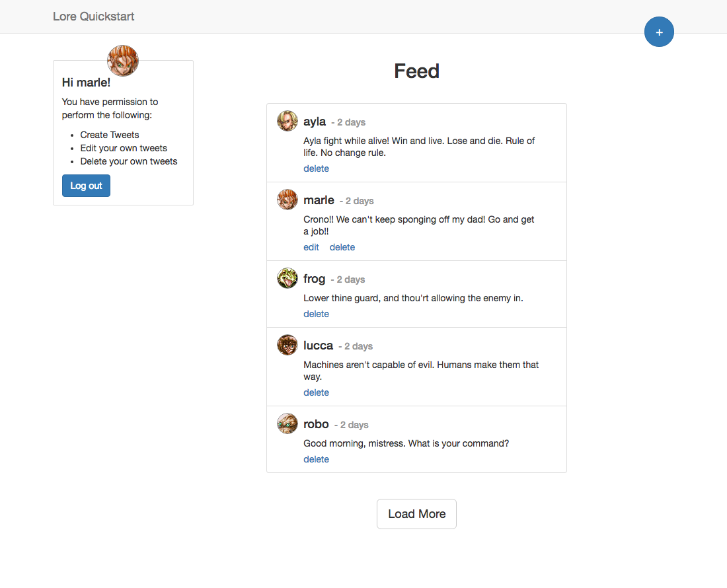Viewport: 727px width, 588px height.
Task: Delete marle's tweet
Action: tap(342, 248)
